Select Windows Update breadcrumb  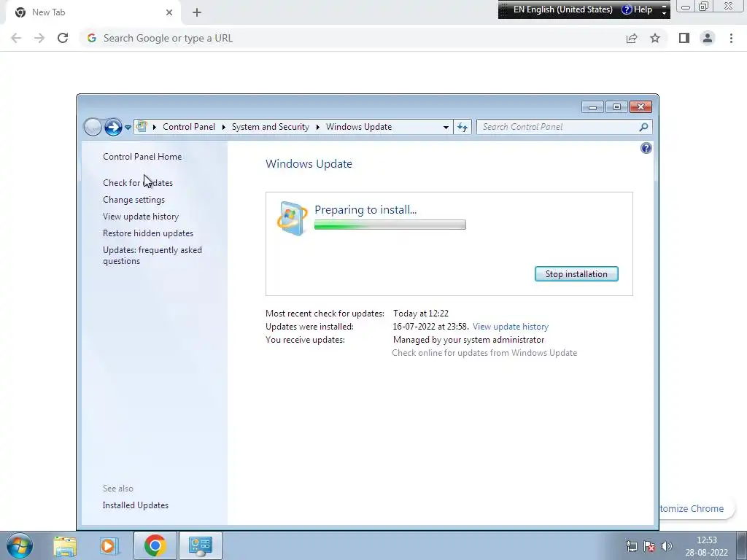pyautogui.click(x=359, y=127)
